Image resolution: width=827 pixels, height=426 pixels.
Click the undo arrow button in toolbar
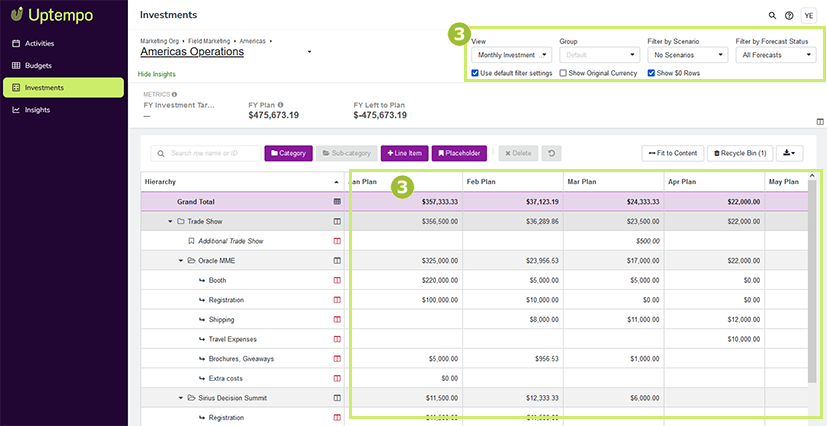click(x=551, y=153)
